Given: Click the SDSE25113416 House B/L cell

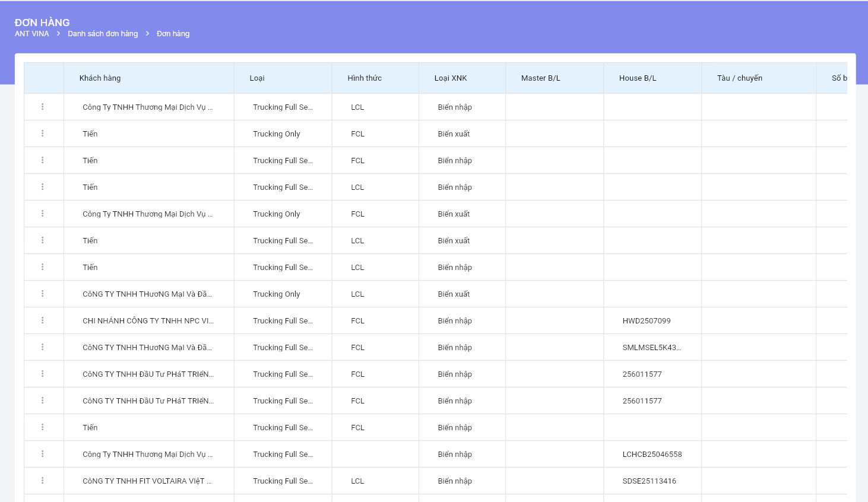Looking at the screenshot, I should pos(649,481).
